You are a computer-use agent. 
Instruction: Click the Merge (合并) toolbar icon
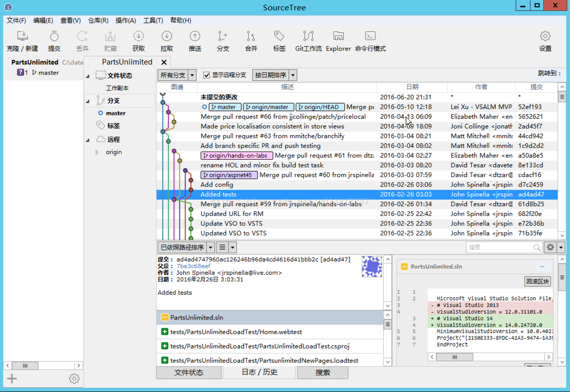pos(251,41)
